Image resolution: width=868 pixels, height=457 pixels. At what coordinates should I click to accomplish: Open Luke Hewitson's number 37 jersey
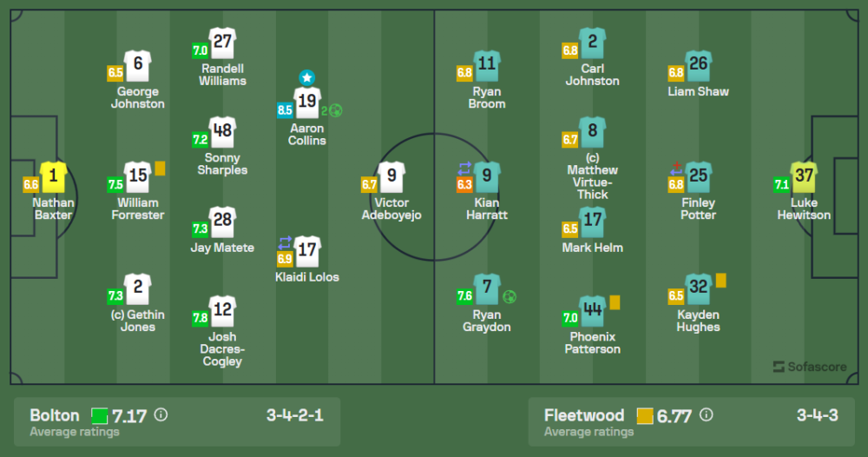click(x=805, y=177)
